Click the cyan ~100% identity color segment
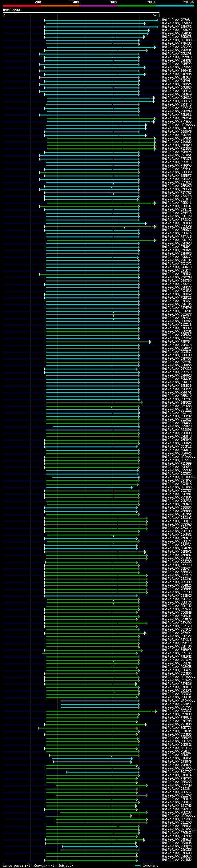 (x=175, y=6)
